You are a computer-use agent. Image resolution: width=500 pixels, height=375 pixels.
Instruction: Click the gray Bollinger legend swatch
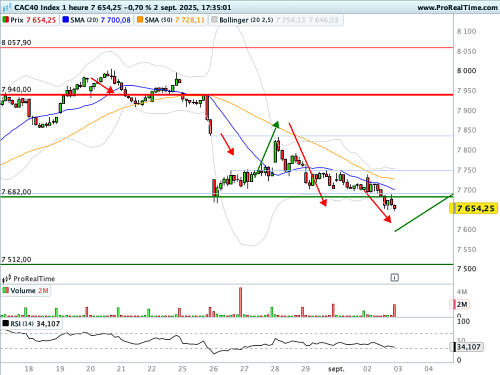coord(214,20)
